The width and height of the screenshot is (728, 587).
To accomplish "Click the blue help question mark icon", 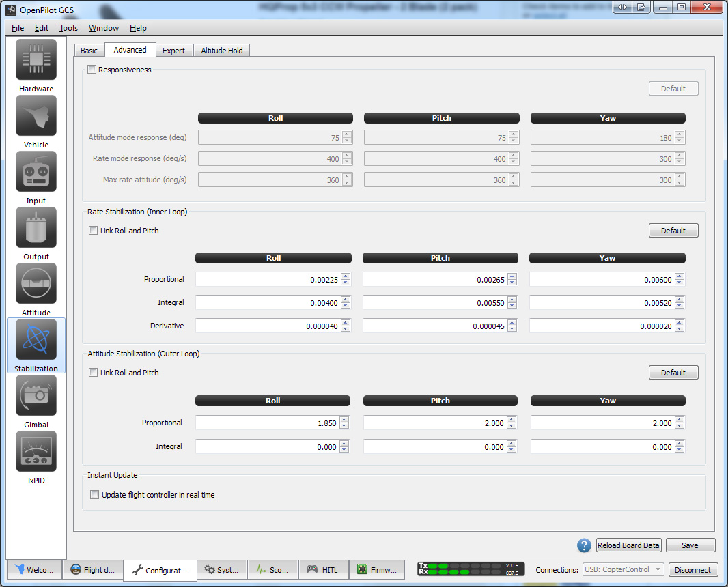I will (x=584, y=545).
